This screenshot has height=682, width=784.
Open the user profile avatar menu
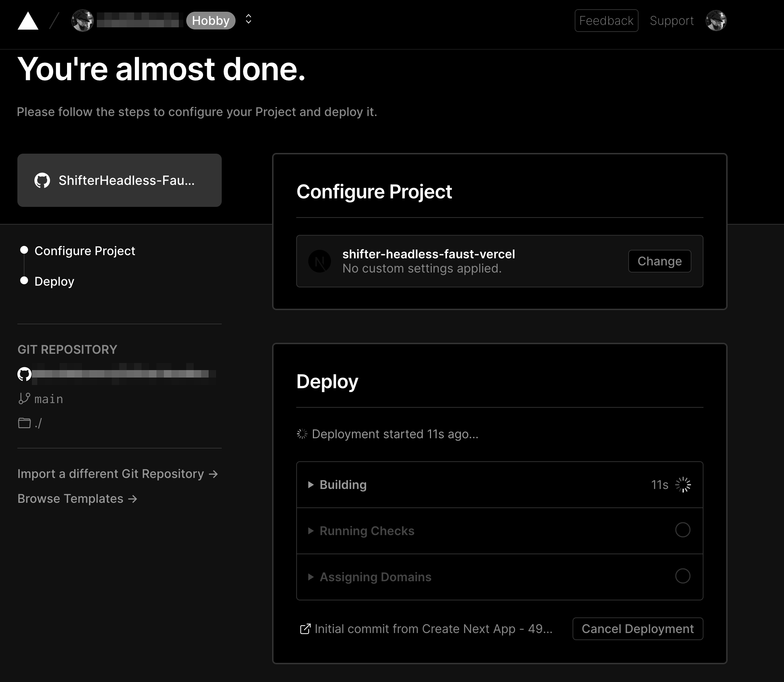(x=716, y=21)
